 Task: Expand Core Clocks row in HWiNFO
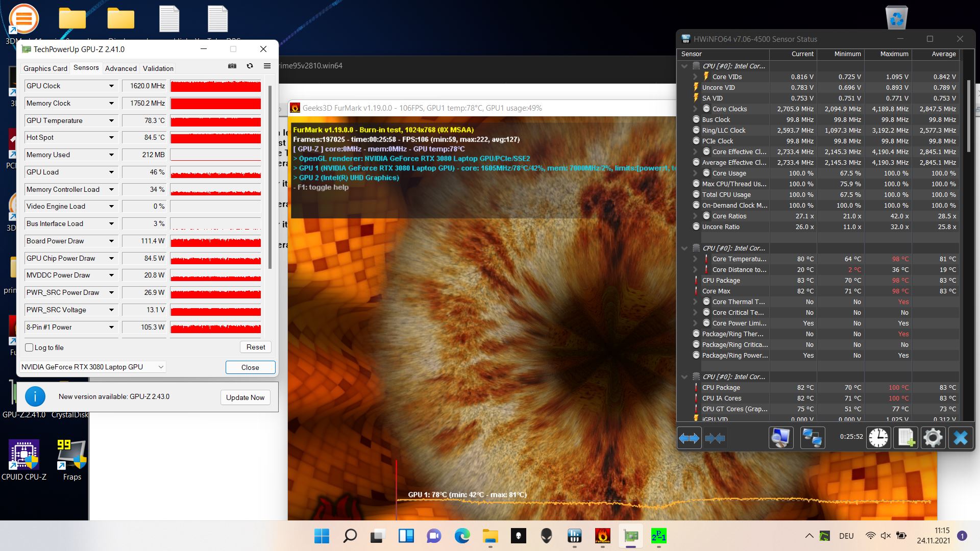point(695,109)
